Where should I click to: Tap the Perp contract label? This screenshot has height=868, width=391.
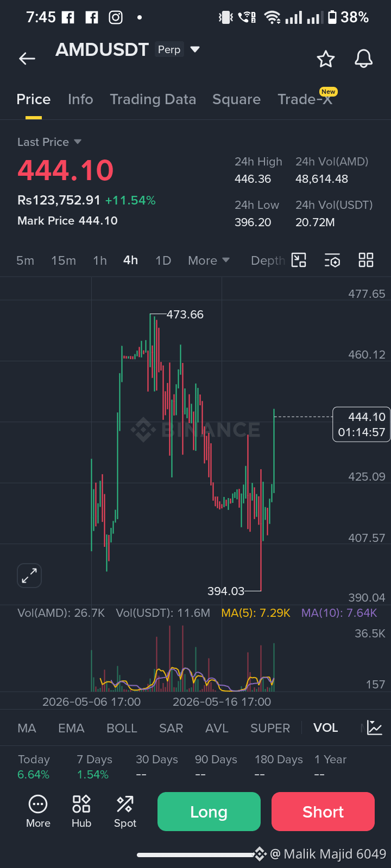click(169, 49)
